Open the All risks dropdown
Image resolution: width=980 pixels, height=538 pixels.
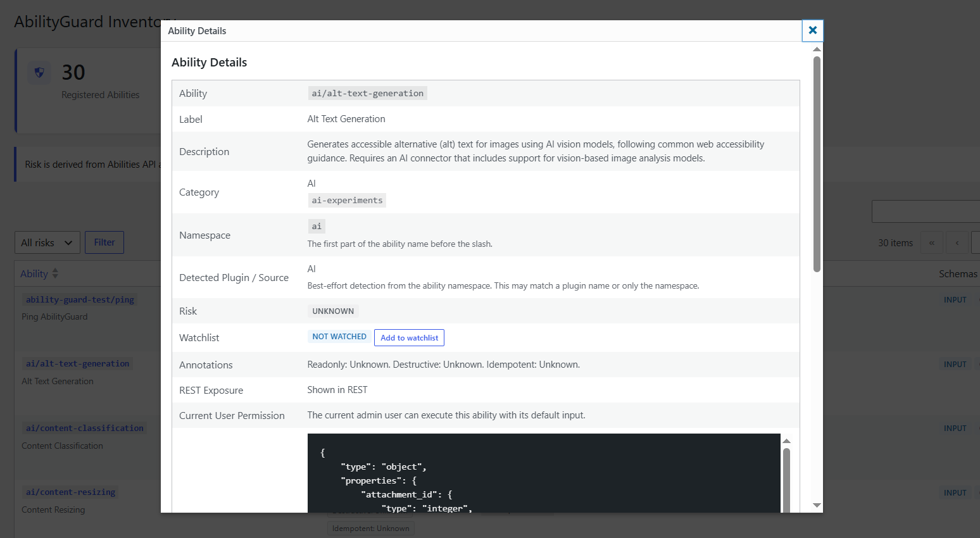coord(47,242)
